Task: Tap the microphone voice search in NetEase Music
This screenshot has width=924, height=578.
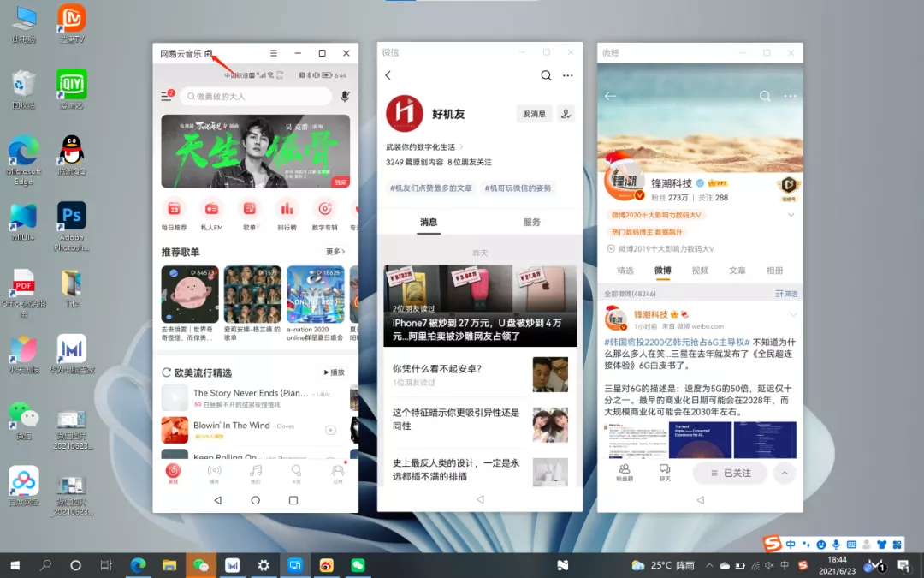Action: coord(346,96)
